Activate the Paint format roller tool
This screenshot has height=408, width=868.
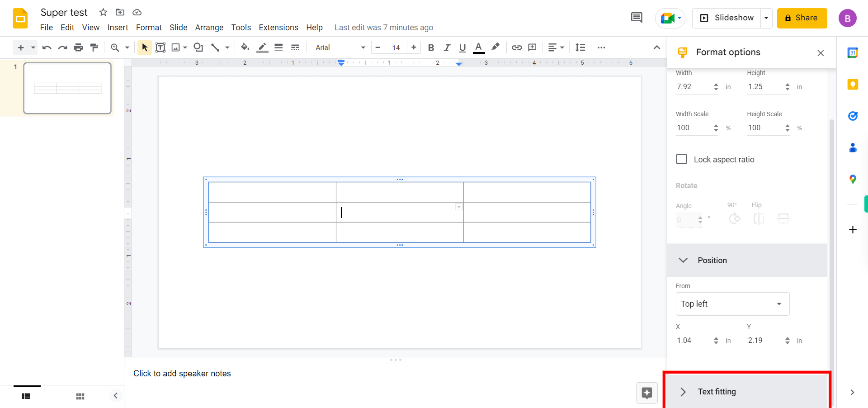94,47
